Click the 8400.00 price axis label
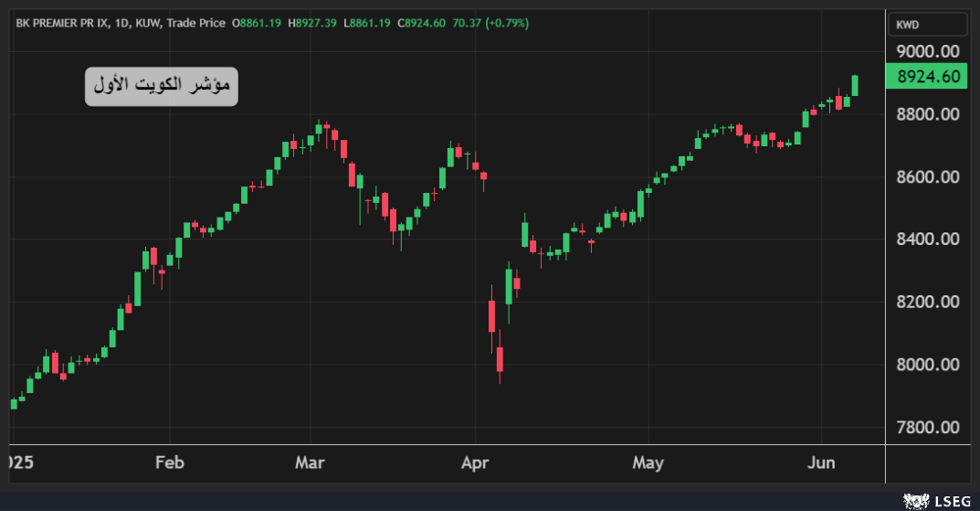The width and height of the screenshot is (980, 511). [x=927, y=240]
